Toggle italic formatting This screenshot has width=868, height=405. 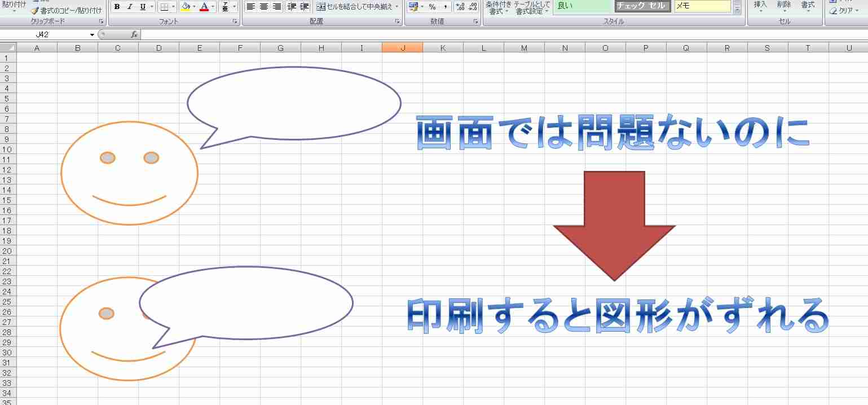click(130, 7)
